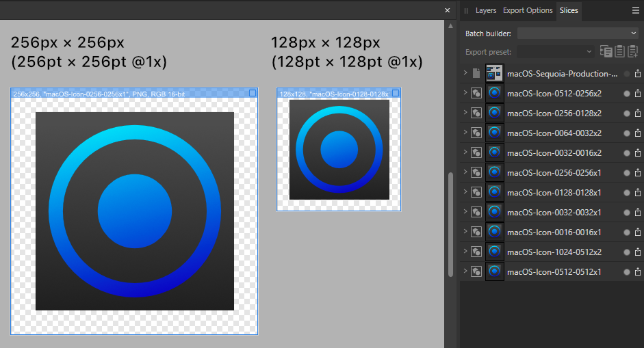
Task: Expand the macOS-Icon-0064-0032x2 slice row
Action: click(465, 132)
